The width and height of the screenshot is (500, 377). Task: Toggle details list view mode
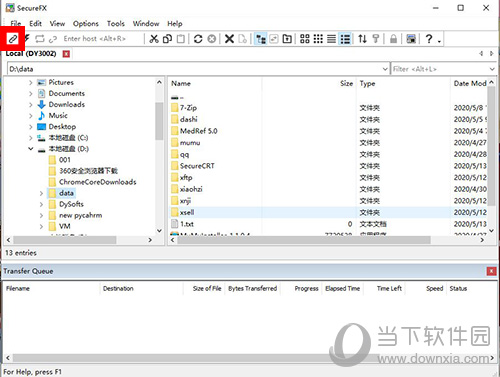(x=345, y=39)
